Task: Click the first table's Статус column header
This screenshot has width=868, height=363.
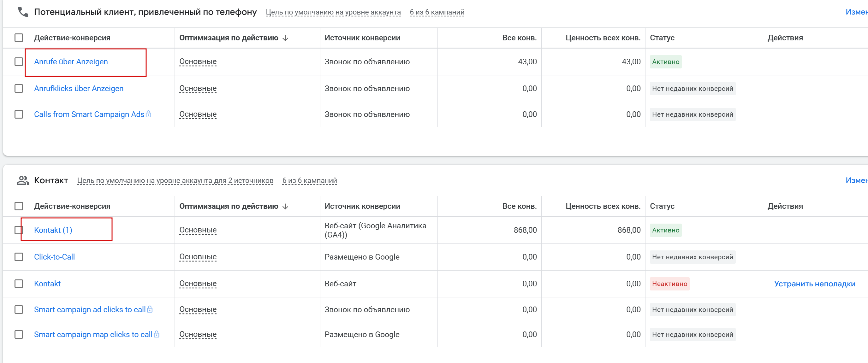Action: 662,38
